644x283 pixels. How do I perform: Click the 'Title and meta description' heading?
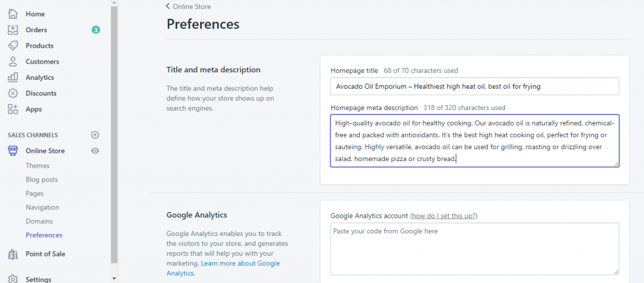(x=213, y=70)
